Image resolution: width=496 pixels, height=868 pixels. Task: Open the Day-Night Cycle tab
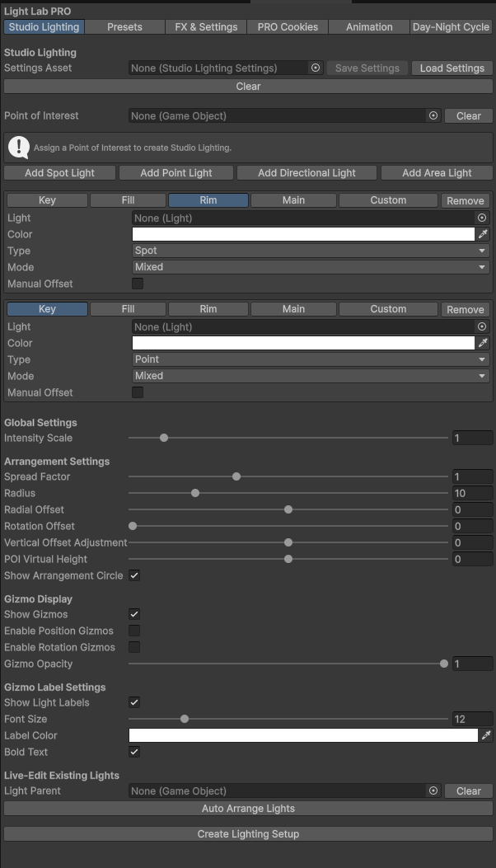[452, 26]
